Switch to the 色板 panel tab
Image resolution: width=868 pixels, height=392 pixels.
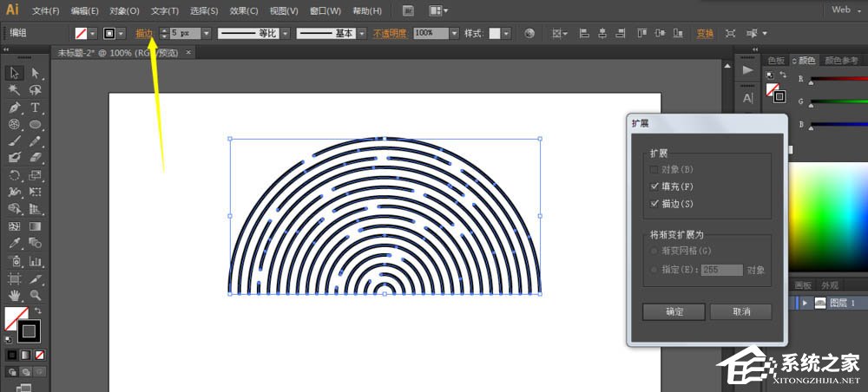tap(776, 61)
